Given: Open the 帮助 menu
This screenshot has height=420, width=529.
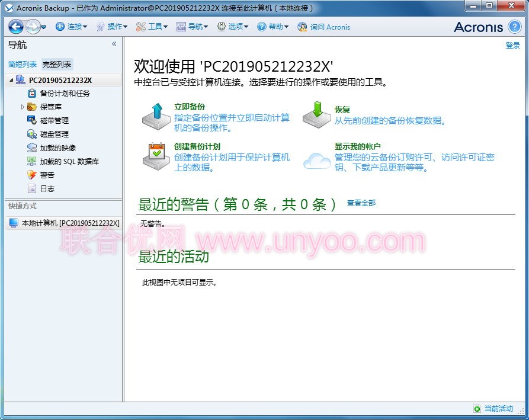Looking at the screenshot, I should pos(273,27).
